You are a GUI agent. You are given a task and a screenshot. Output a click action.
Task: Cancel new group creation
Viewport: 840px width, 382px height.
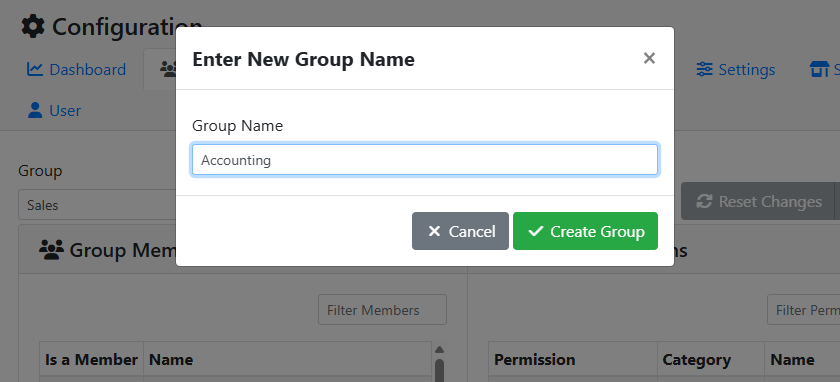[460, 231]
